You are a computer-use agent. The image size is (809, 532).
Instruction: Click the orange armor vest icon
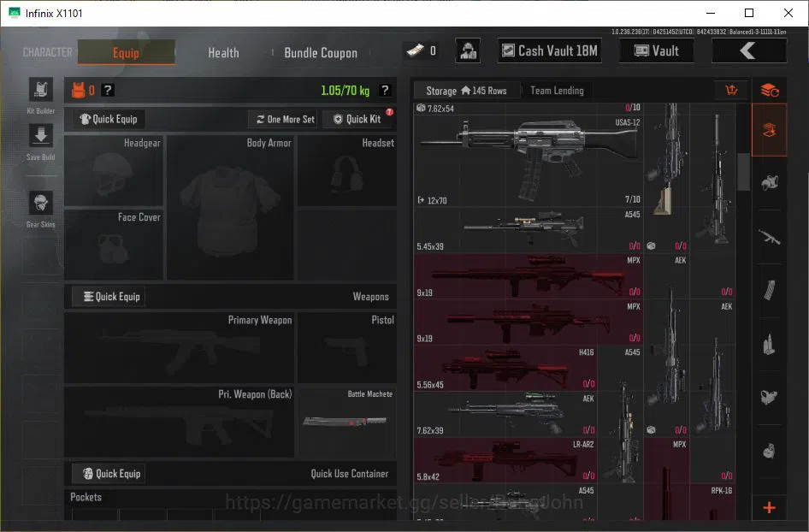79,91
